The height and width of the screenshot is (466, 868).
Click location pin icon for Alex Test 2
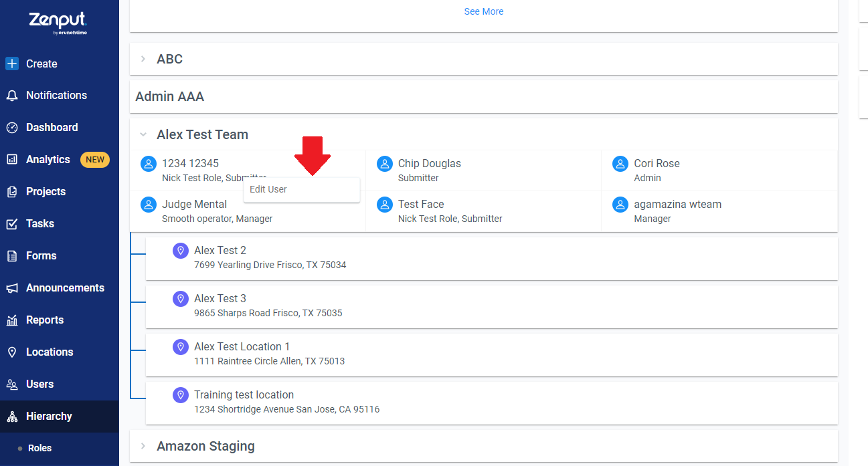click(x=181, y=251)
